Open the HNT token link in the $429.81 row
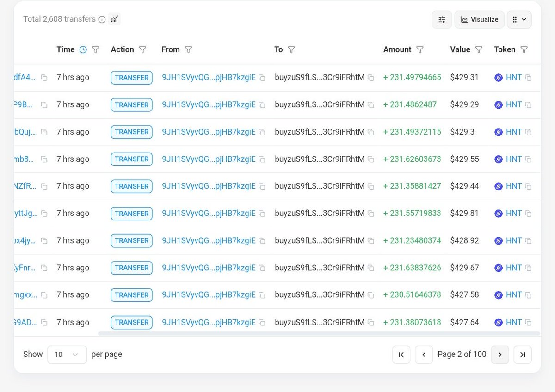The image size is (555, 392). 514,213
